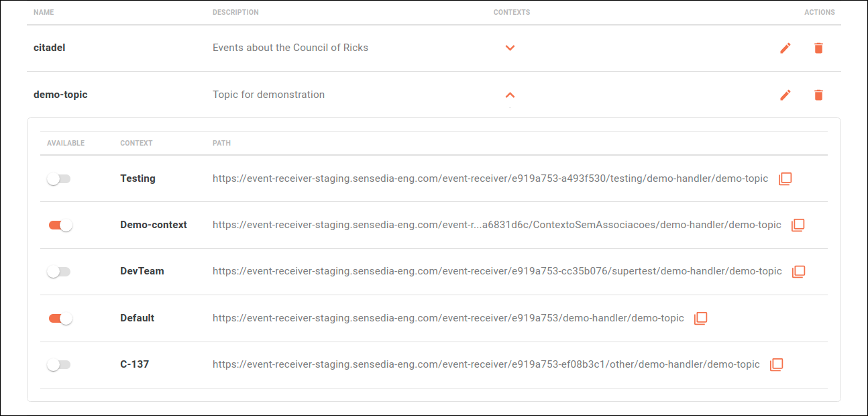Disable the Default context
868x416 pixels.
point(58,318)
